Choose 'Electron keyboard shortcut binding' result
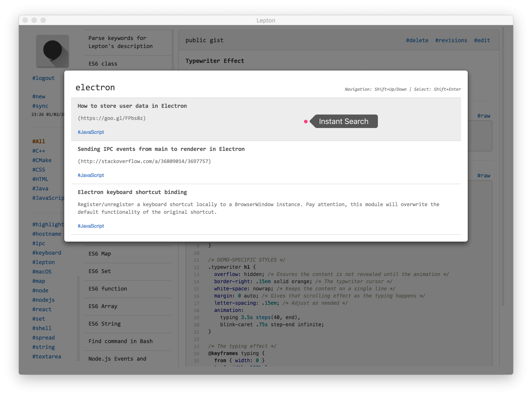 click(132, 192)
